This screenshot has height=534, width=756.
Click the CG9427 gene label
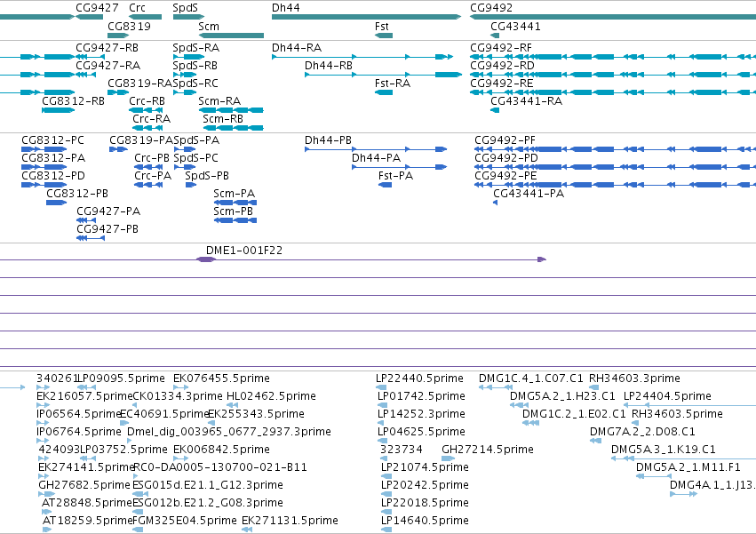(x=97, y=8)
